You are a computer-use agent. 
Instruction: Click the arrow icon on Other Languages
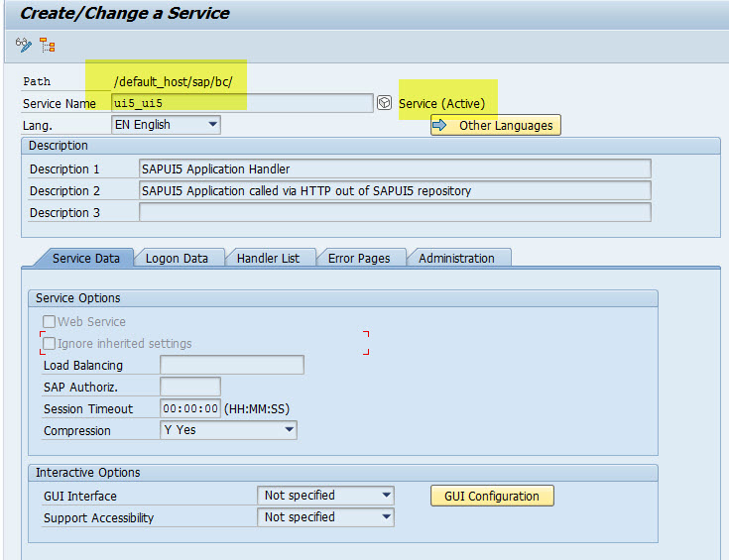pyautogui.click(x=439, y=125)
